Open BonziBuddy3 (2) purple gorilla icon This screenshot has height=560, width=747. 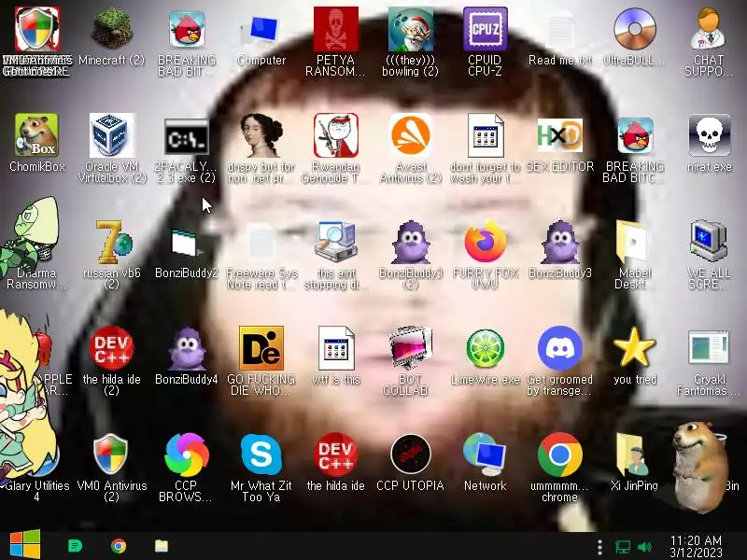coord(411,242)
